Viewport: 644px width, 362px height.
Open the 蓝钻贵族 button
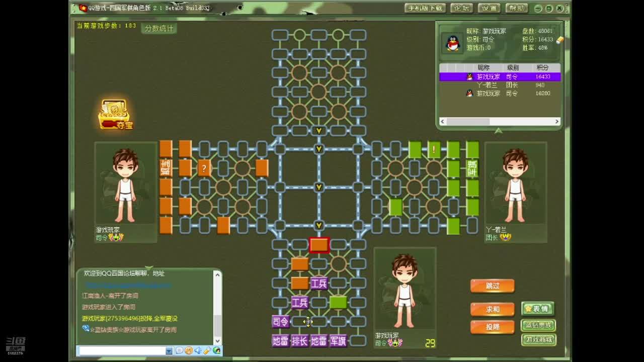point(538,325)
